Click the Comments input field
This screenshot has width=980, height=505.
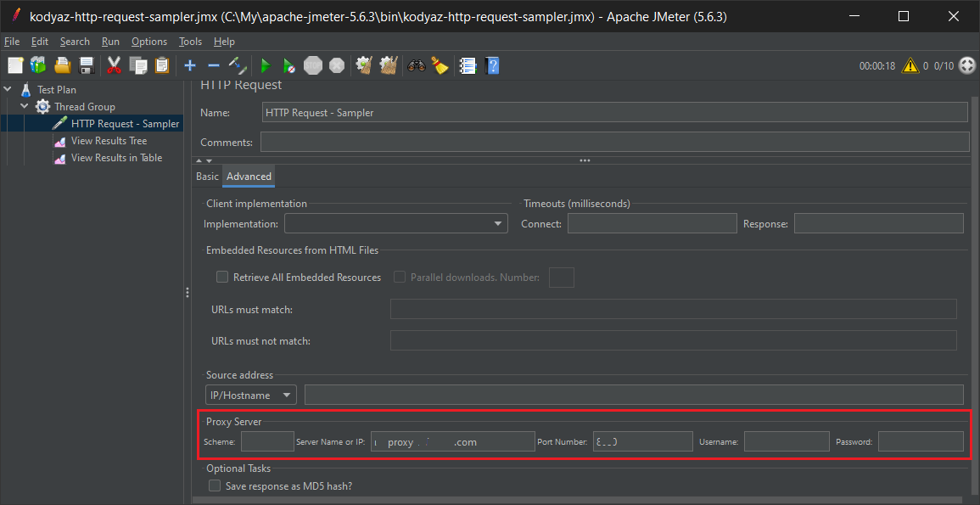point(614,142)
